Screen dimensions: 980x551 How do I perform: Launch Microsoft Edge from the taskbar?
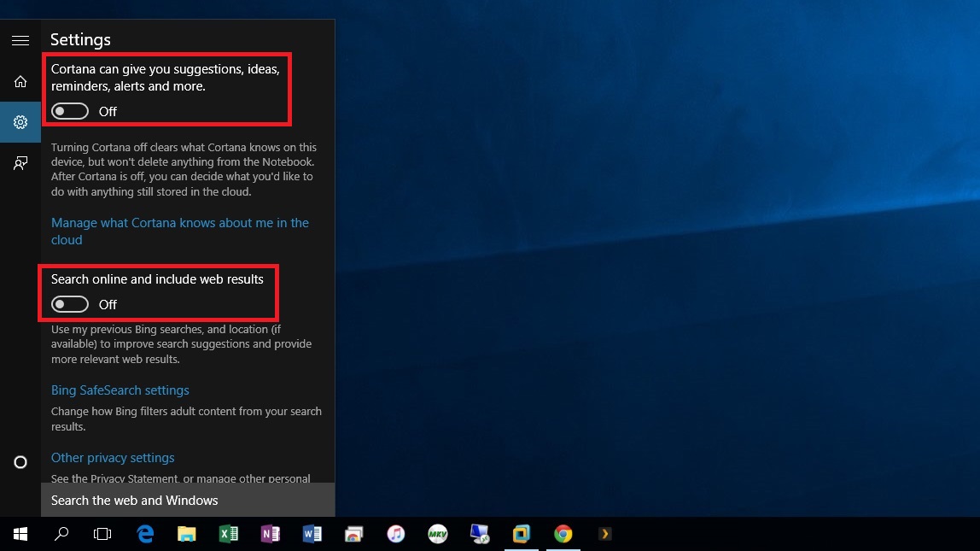[x=145, y=534]
